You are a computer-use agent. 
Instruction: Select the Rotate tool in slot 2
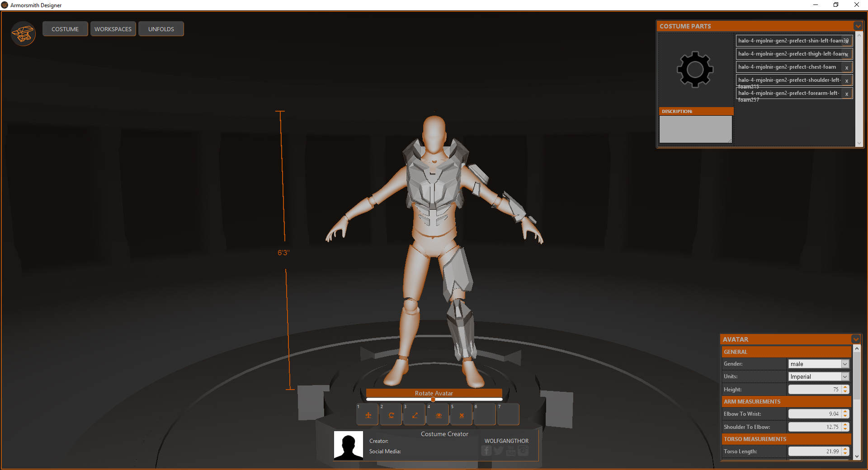[391, 415]
